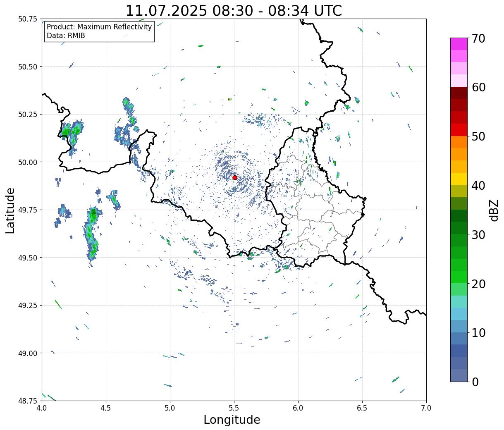Viewport: 504px width, 430px height.
Task: Click the latitude tick label 49.25
Action: pos(28,306)
